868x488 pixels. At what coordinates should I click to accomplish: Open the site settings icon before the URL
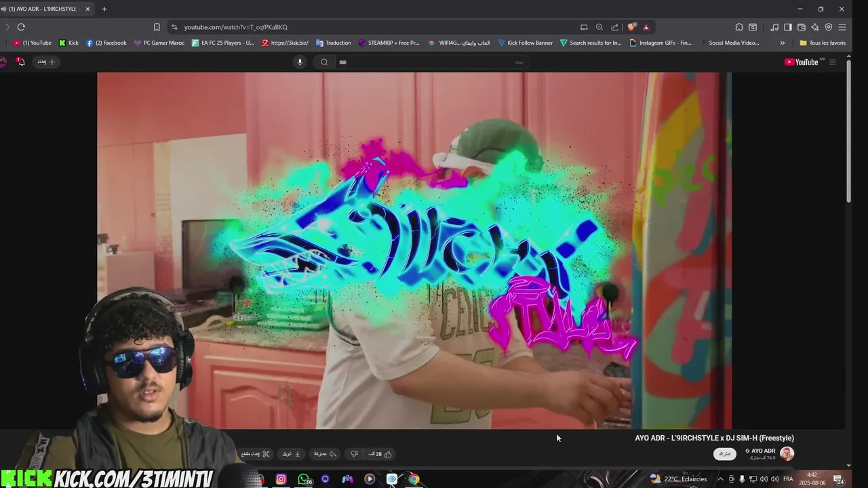click(x=174, y=27)
